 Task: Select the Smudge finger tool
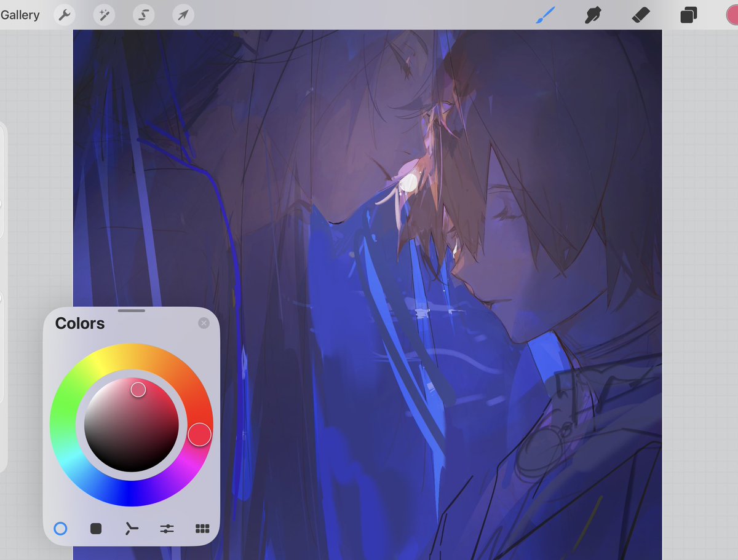point(593,15)
